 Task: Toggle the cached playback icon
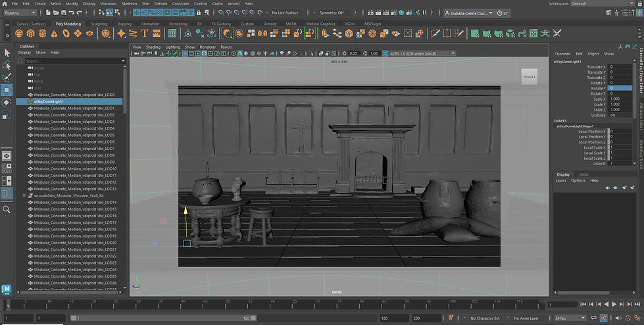(603, 318)
